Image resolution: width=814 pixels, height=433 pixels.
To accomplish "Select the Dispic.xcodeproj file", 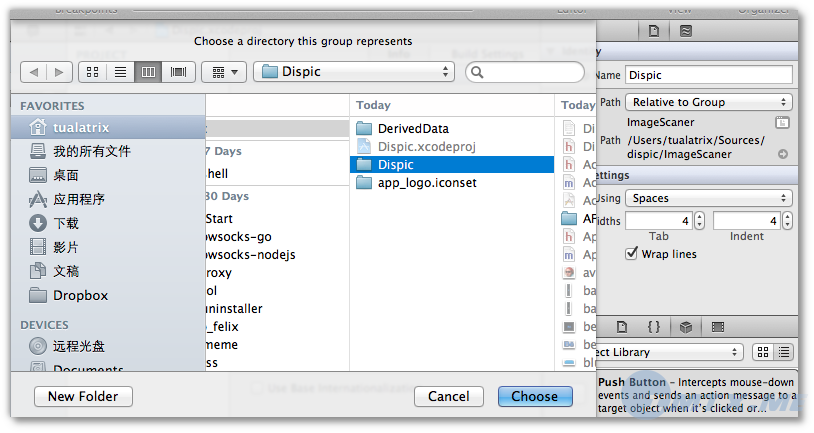I will (452, 146).
